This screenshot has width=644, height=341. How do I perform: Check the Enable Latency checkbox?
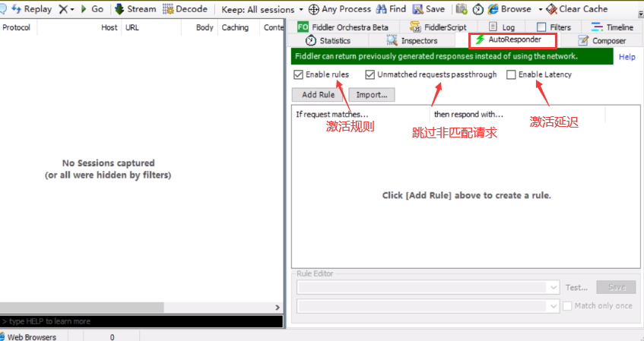511,74
